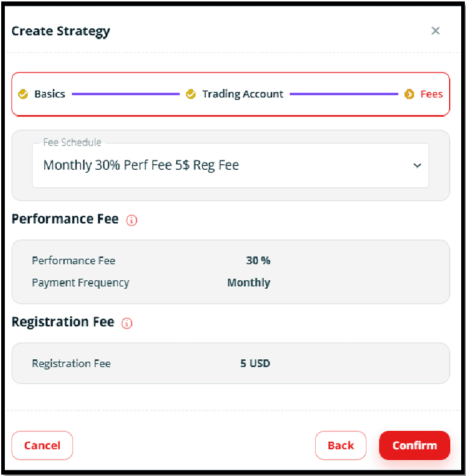The width and height of the screenshot is (466, 476).
Task: Close the Create Strategy dialog
Action: click(x=435, y=31)
